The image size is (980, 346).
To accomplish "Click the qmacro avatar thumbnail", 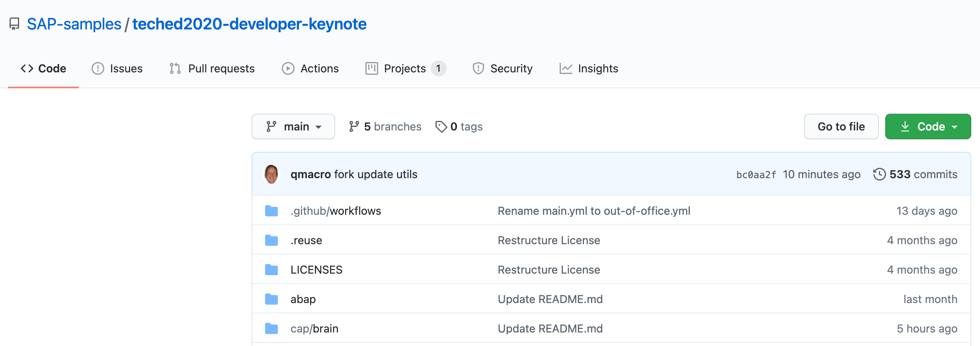I will (x=271, y=174).
